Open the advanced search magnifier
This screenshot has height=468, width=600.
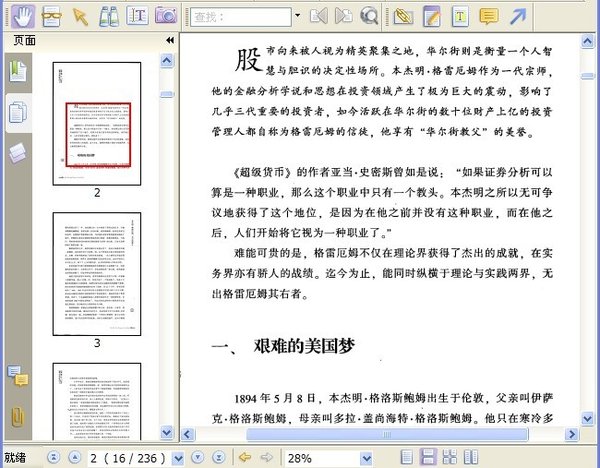click(x=369, y=16)
